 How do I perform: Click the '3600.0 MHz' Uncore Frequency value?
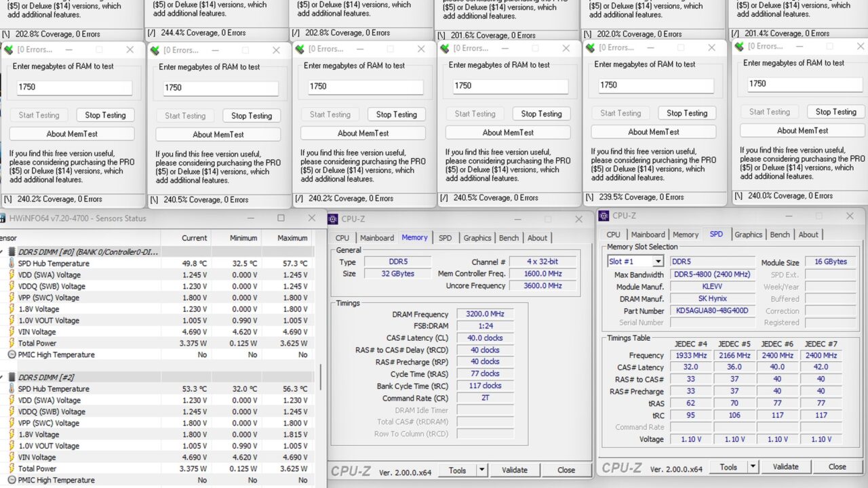542,286
